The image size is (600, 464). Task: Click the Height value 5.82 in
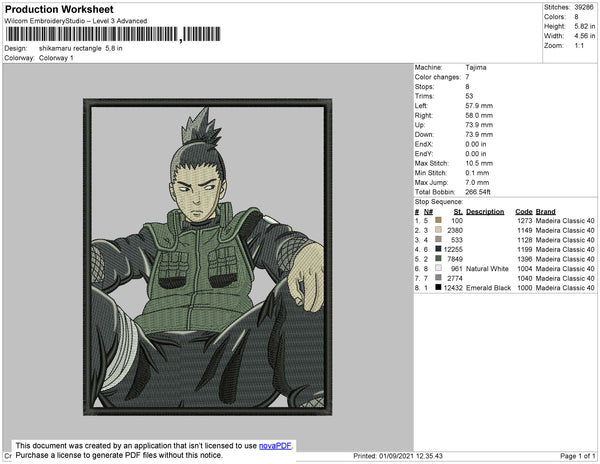pos(585,26)
